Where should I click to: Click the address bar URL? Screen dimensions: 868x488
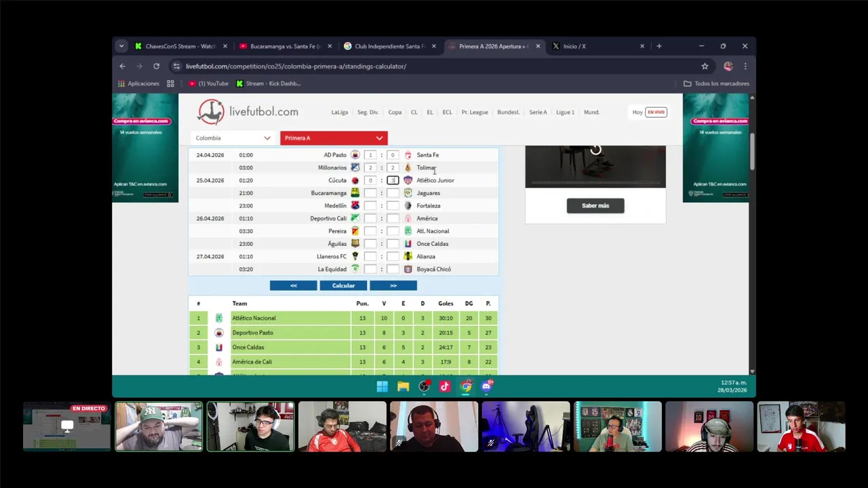(x=296, y=66)
